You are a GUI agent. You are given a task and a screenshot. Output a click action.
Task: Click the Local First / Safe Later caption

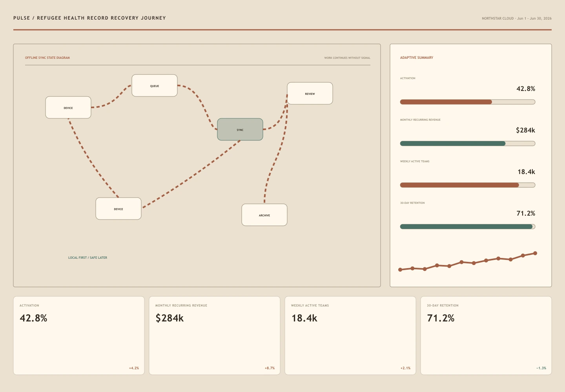pyautogui.click(x=87, y=258)
